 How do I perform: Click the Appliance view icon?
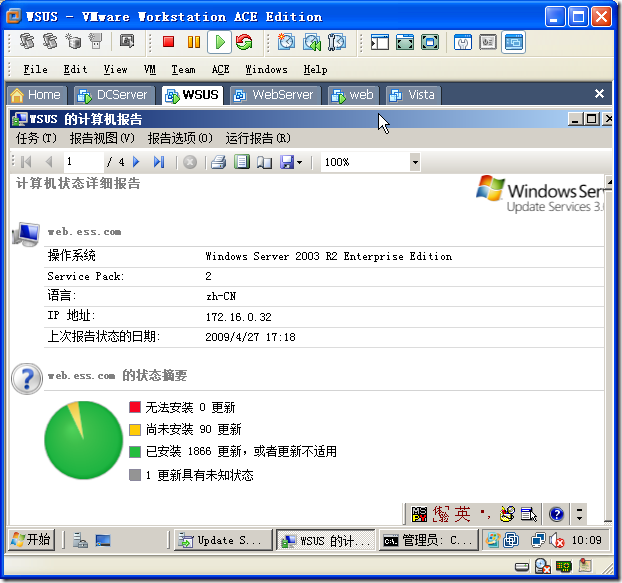[x=488, y=42]
